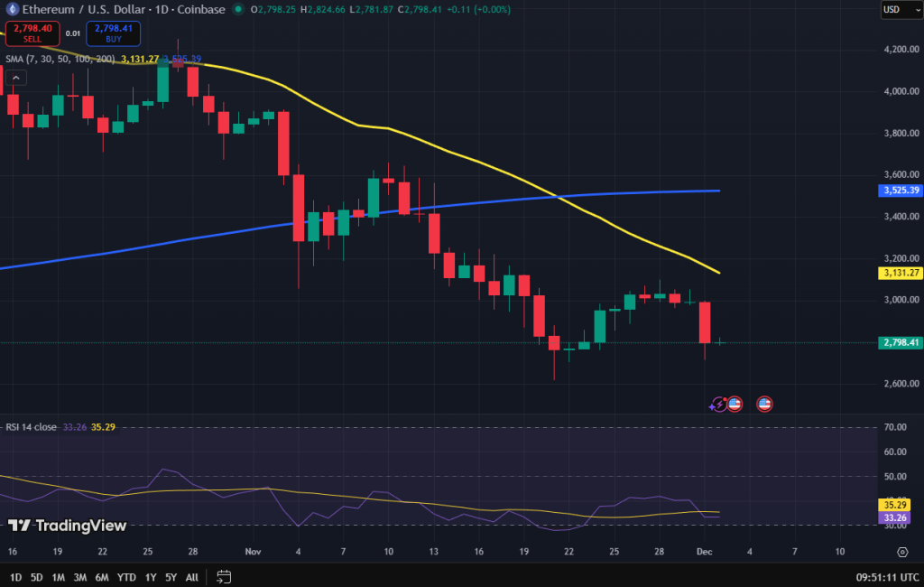Collapse the chart legend with the chevron arrow

click(x=14, y=78)
